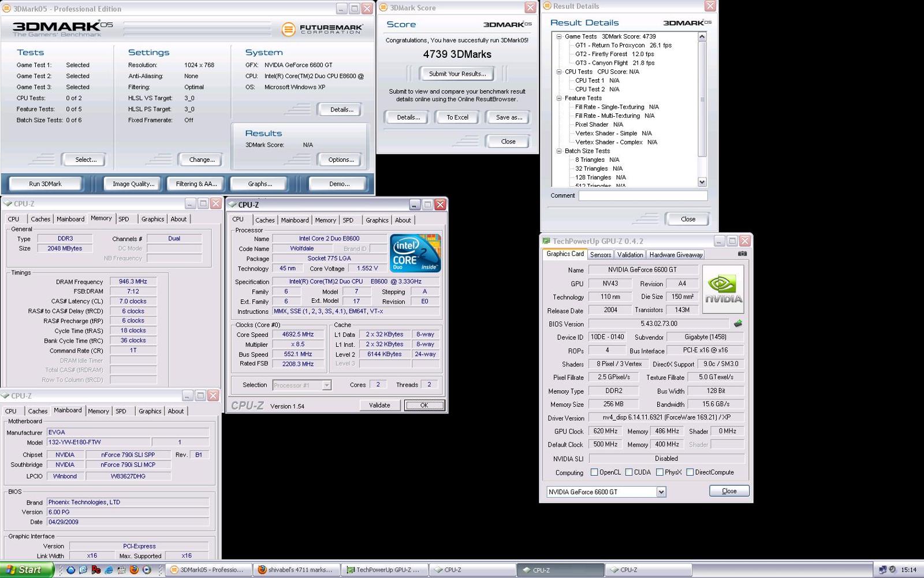The image size is (924, 578).
Task: Click the Filtering & AA button
Action: (x=196, y=184)
